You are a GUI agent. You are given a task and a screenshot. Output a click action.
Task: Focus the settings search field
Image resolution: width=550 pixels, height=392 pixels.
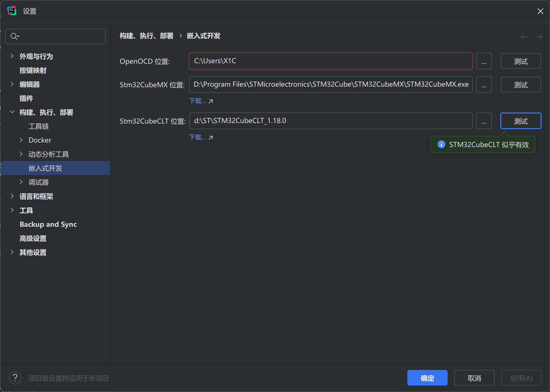pyautogui.click(x=55, y=36)
